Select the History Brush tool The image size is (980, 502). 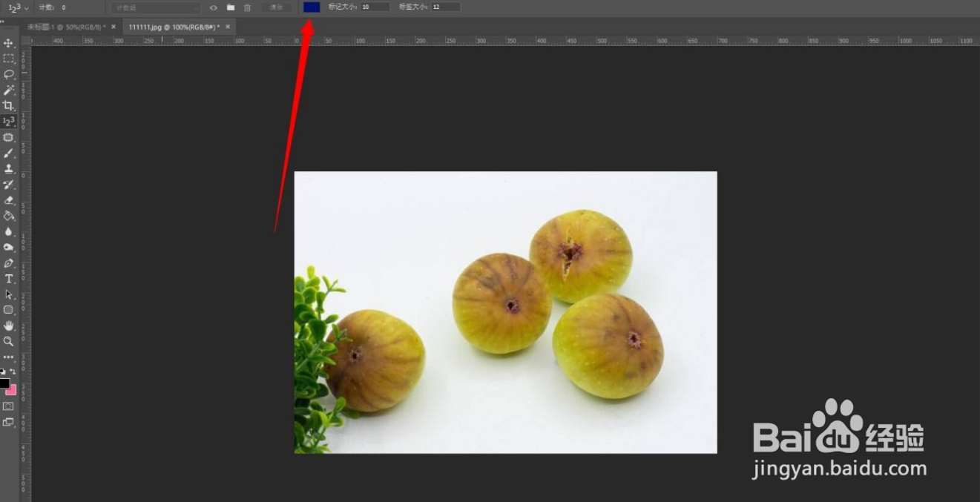tap(9, 184)
